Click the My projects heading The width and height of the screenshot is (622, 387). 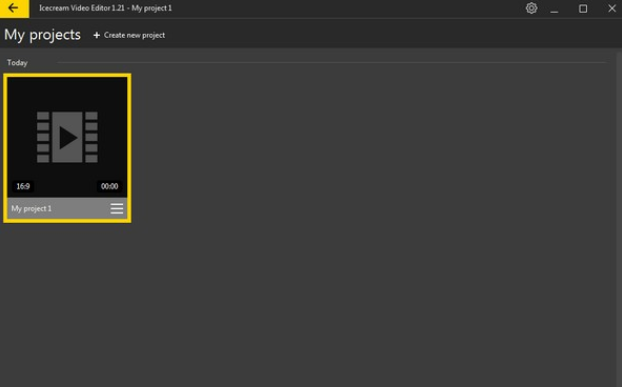[x=42, y=35]
